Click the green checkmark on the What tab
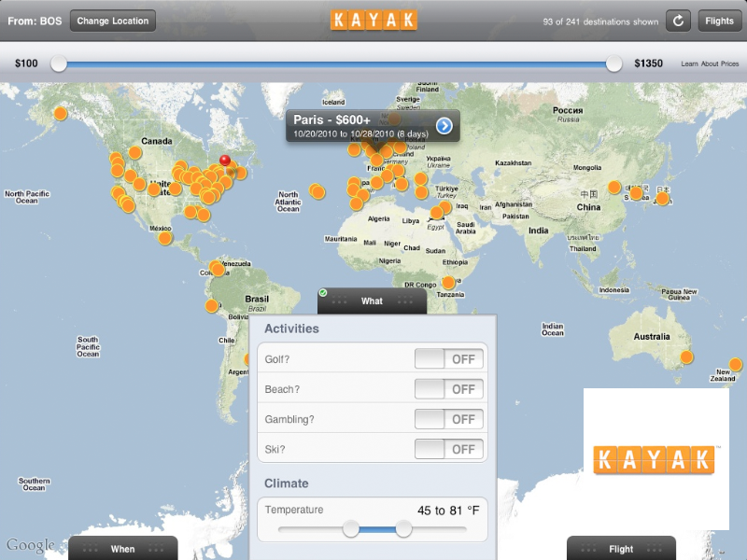The height and width of the screenshot is (560, 747). pyautogui.click(x=323, y=292)
